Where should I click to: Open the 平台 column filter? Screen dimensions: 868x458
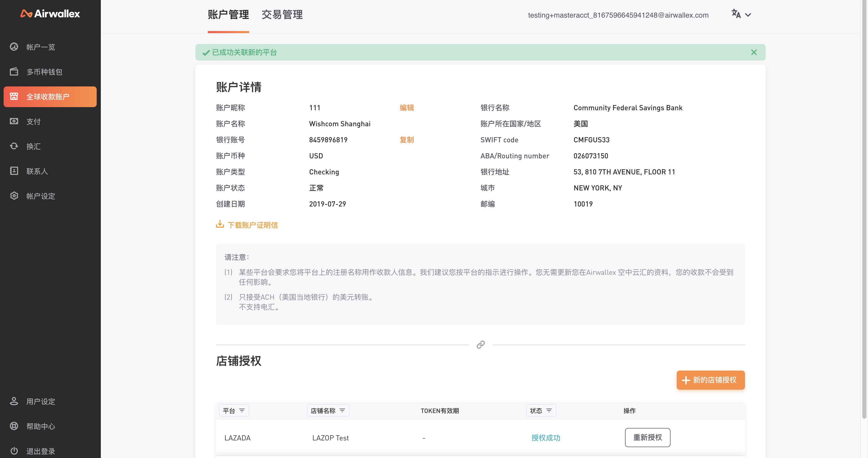pyautogui.click(x=234, y=410)
